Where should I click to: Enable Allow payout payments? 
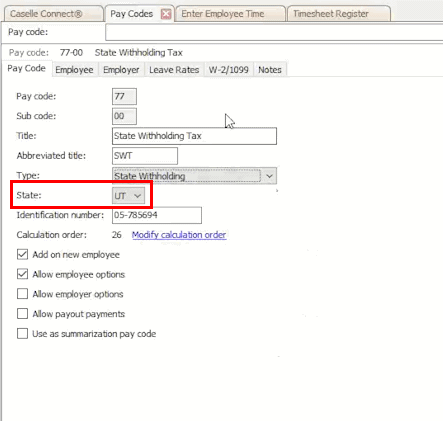(x=22, y=314)
